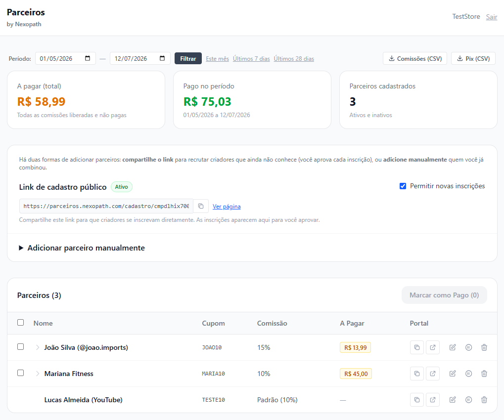504x420 pixels.
Task: Open Lucas Almeida portal in new tab
Action: (x=433, y=400)
